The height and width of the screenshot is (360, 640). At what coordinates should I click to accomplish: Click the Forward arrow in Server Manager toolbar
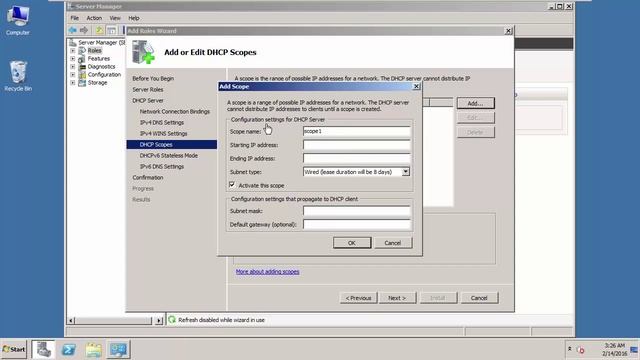(x=84, y=30)
